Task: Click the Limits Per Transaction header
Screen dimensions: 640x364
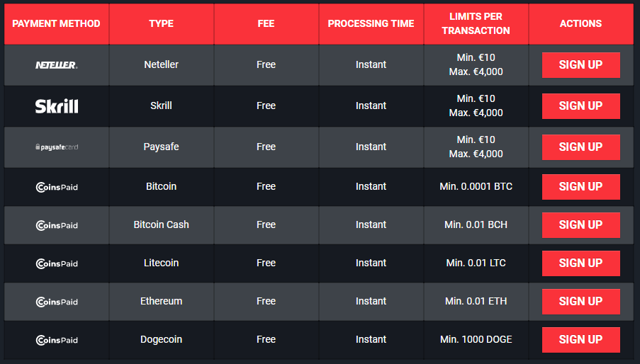Action: click(x=476, y=23)
